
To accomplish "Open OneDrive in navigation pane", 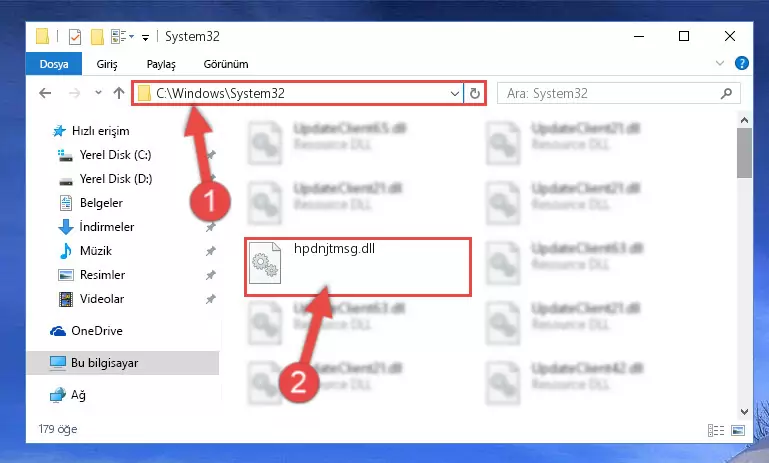I will [x=97, y=331].
